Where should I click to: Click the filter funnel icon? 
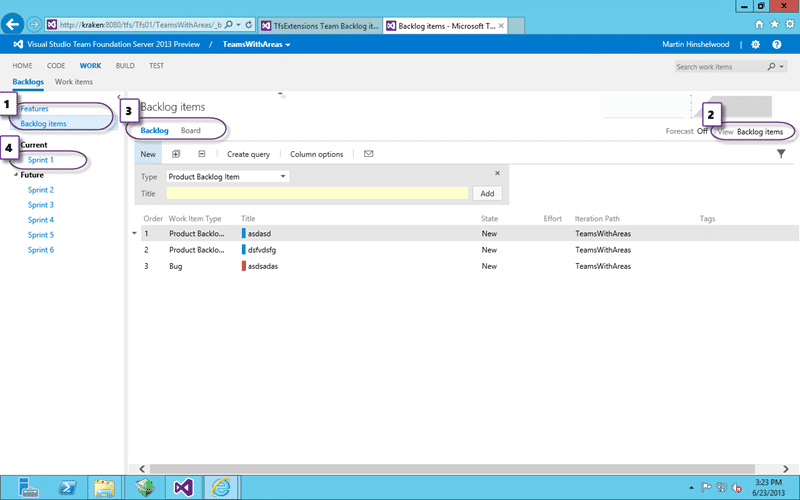pos(781,154)
